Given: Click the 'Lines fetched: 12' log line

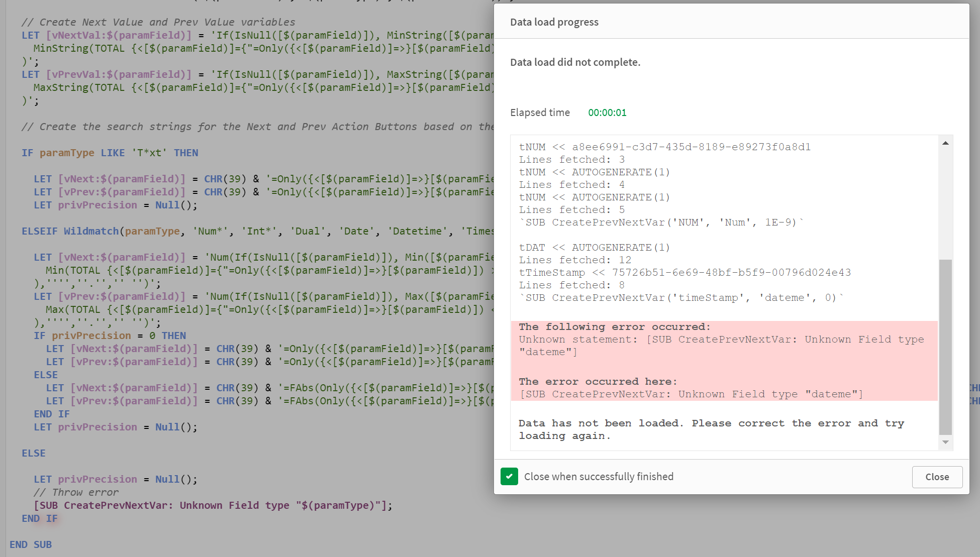Looking at the screenshot, I should click(575, 260).
